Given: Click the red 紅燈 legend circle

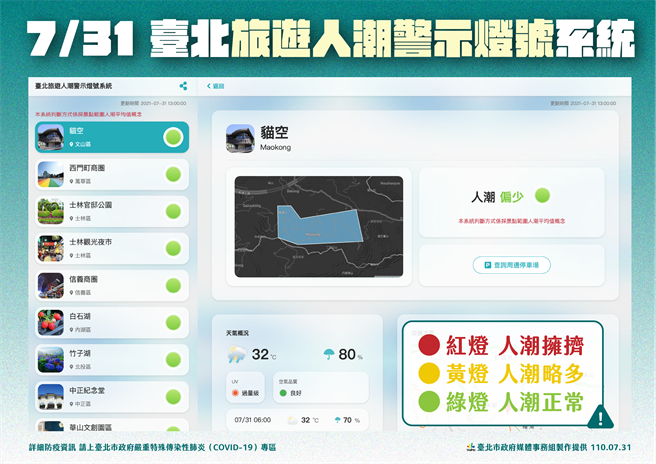Looking at the screenshot, I should pyautogui.click(x=429, y=345).
